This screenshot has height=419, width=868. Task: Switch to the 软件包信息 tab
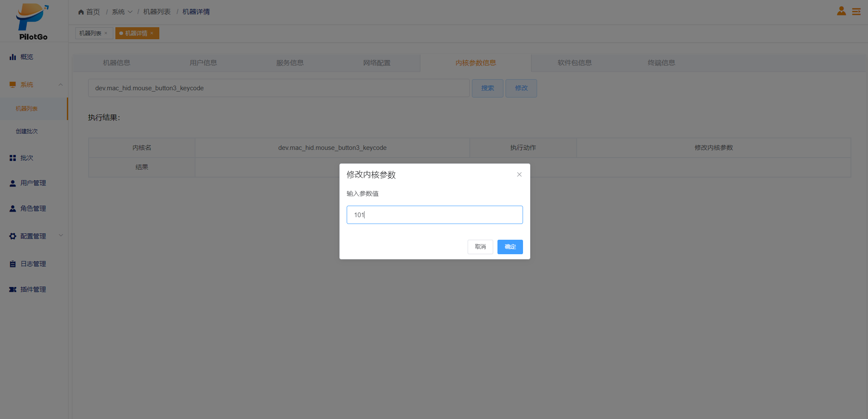(x=575, y=63)
